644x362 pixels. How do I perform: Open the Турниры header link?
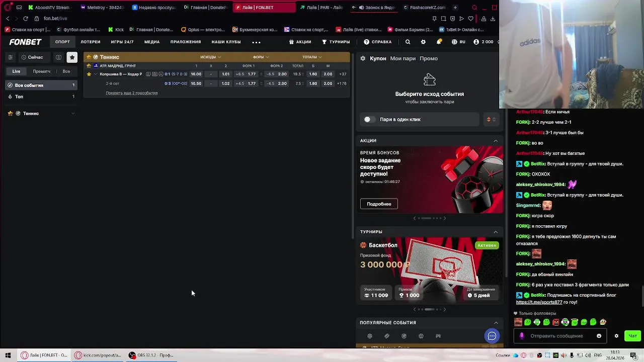336,42
